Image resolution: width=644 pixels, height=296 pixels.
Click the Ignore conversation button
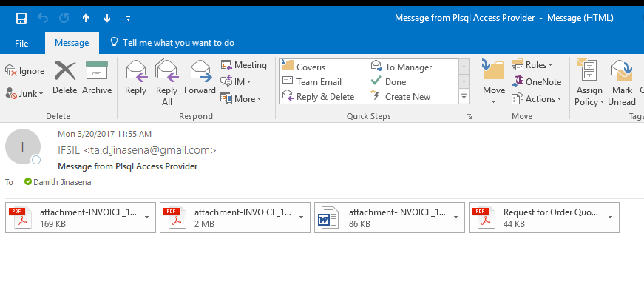coord(25,71)
